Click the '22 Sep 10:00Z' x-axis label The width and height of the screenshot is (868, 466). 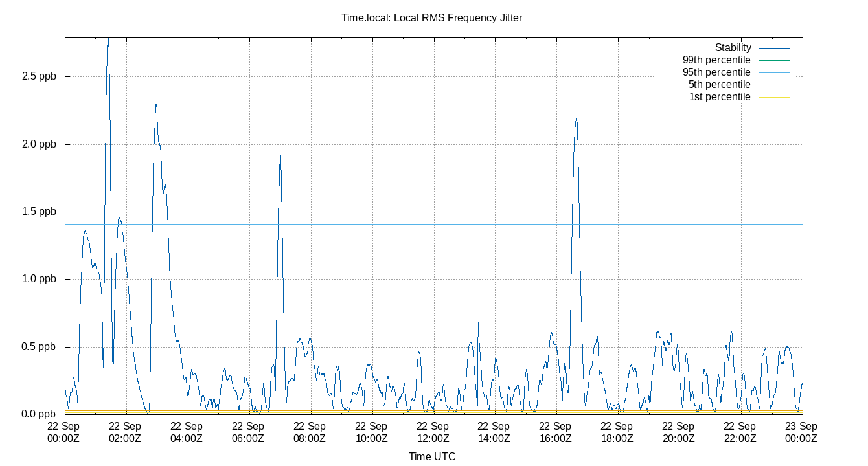tap(371, 432)
